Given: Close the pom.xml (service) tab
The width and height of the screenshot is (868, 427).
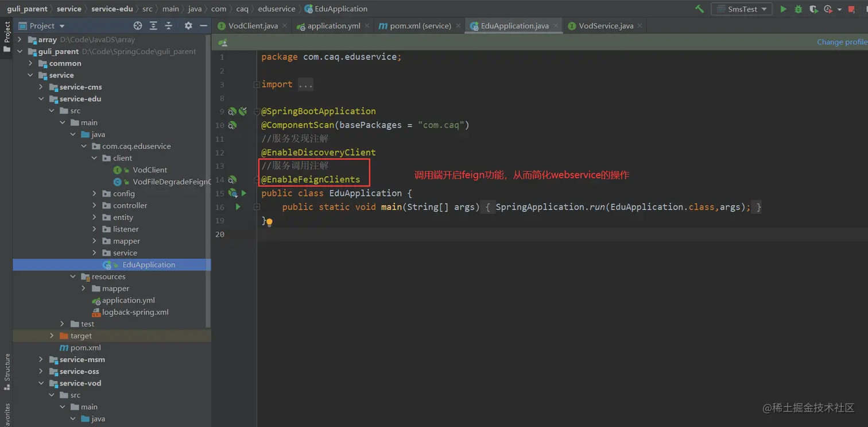Looking at the screenshot, I should [458, 26].
